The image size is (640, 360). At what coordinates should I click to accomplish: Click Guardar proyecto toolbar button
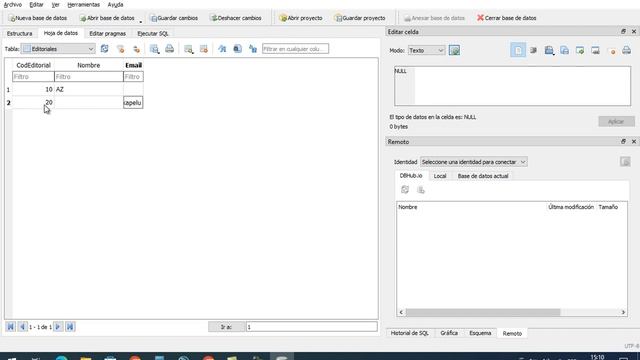click(360, 18)
